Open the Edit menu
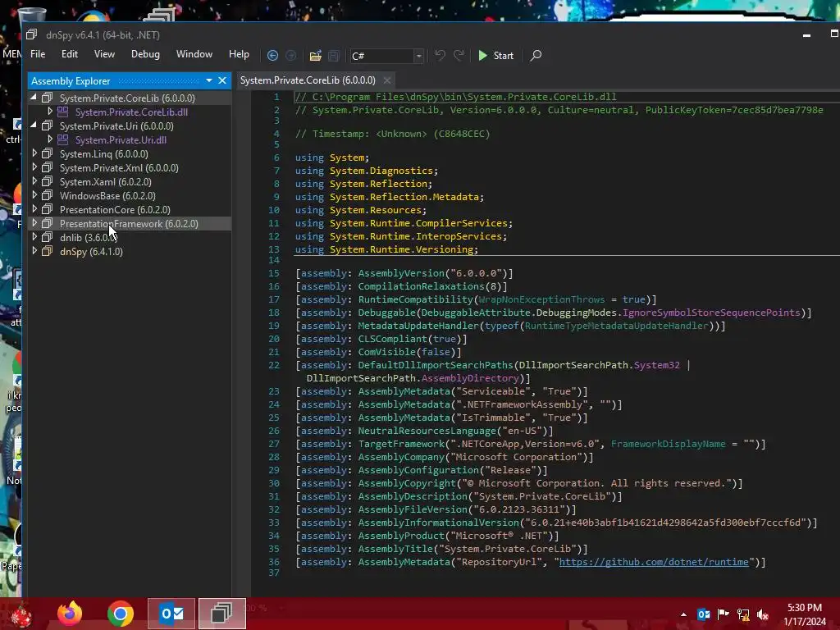The height and width of the screenshot is (630, 840). click(70, 54)
